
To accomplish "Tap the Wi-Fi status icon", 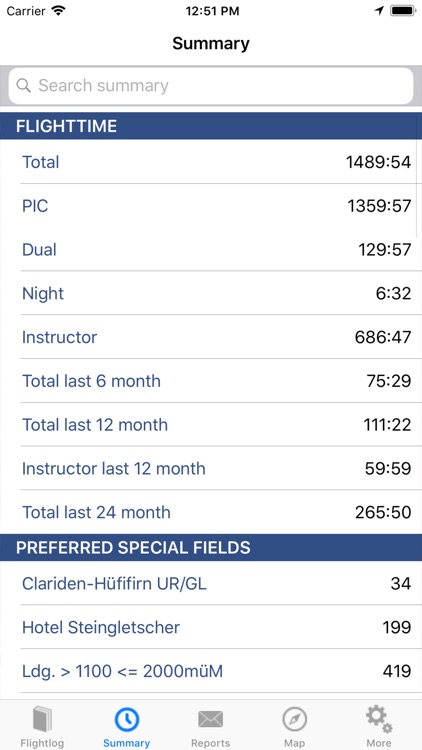I will tap(58, 11).
